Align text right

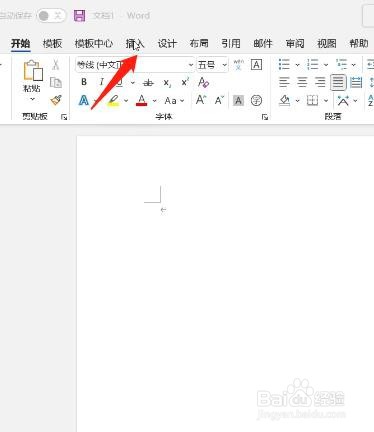click(320, 82)
